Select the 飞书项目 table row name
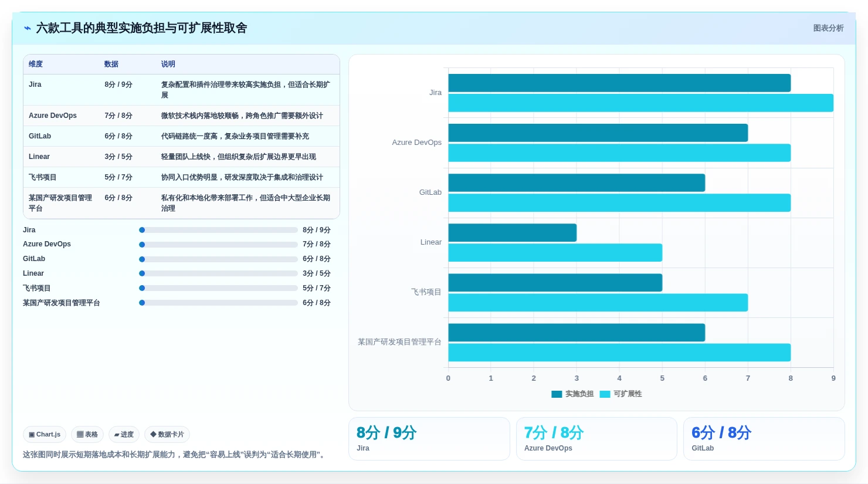868x484 pixels. 43,177
